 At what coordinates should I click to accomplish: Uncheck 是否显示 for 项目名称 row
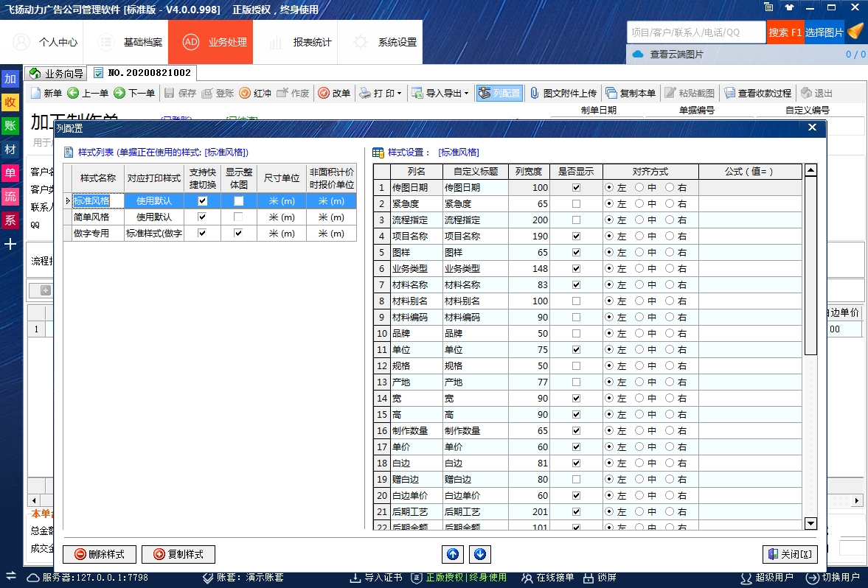pyautogui.click(x=576, y=237)
